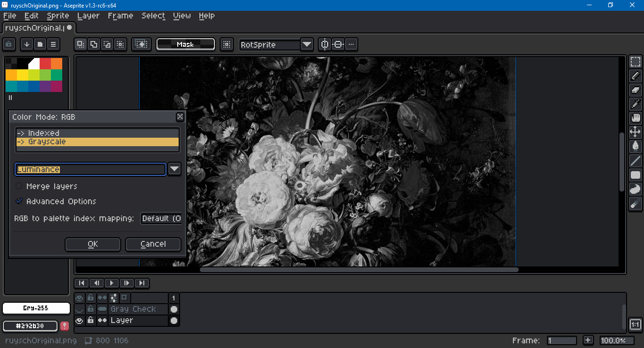Select the Rectangle shape tool
Viewport: 644px width, 348px height.
click(636, 175)
